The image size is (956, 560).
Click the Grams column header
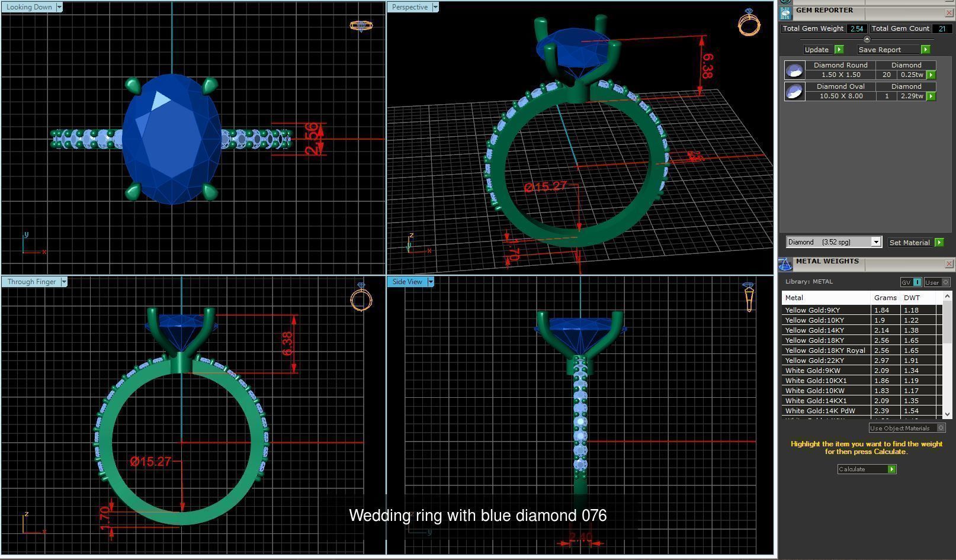pos(886,298)
